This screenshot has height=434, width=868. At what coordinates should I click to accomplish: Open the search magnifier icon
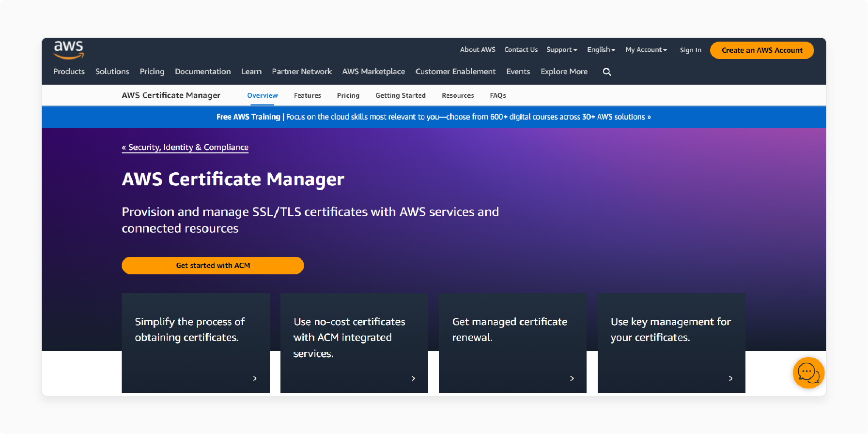tap(607, 72)
